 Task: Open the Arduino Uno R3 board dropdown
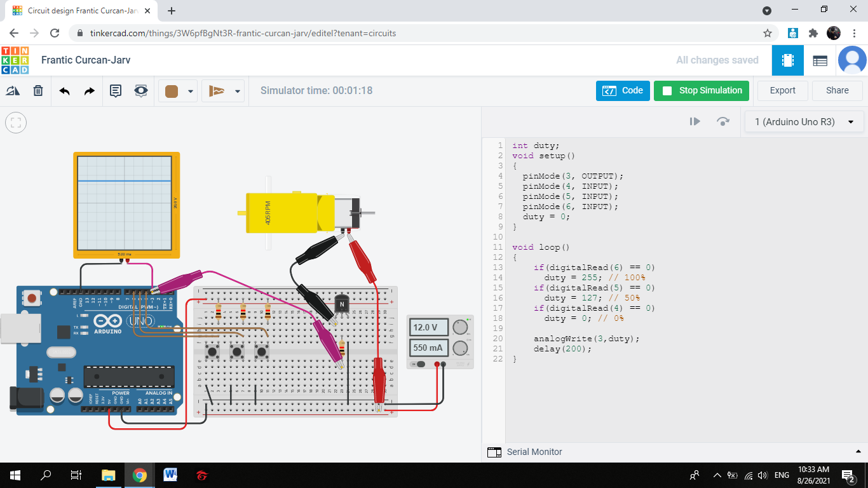click(804, 122)
